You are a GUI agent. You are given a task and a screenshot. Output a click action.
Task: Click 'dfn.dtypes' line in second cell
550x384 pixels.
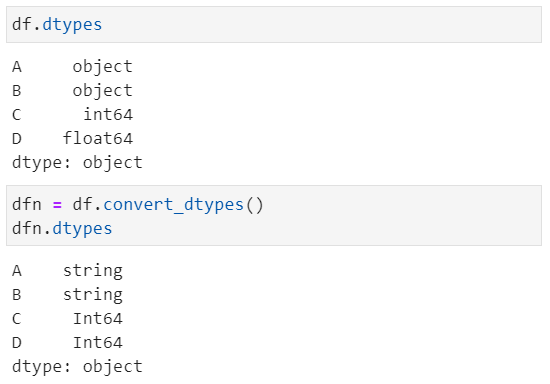click(62, 229)
